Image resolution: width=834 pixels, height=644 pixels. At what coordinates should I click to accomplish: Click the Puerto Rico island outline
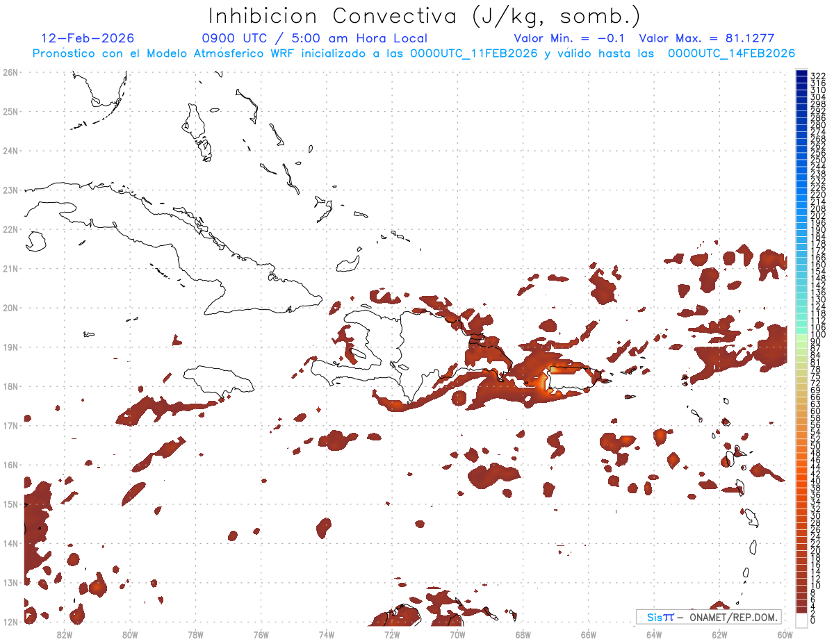pos(574,379)
